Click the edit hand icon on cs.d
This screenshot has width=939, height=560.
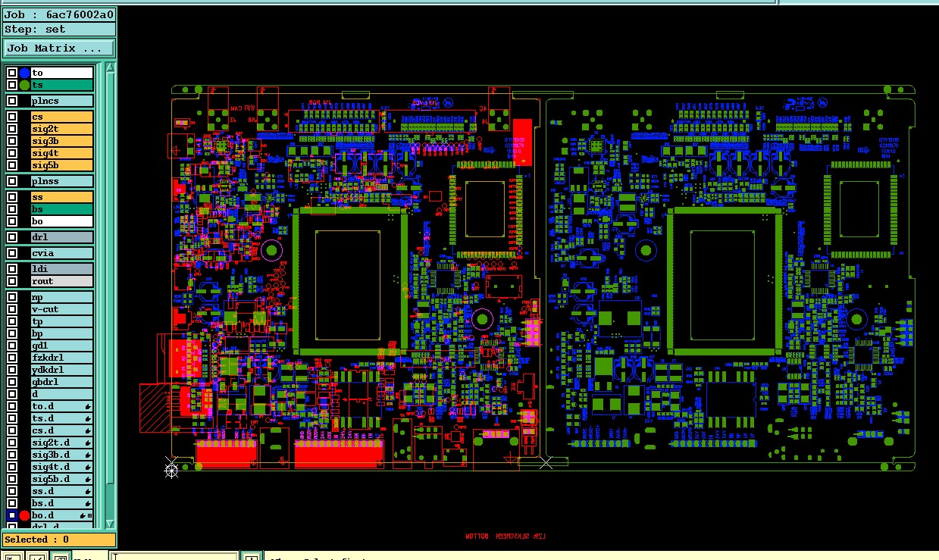[x=88, y=430]
